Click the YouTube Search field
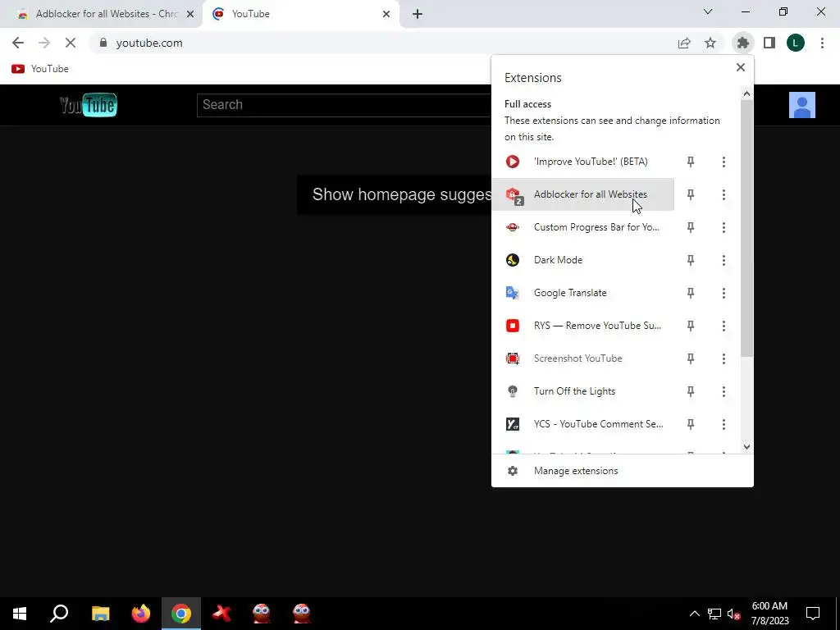 tap(344, 105)
